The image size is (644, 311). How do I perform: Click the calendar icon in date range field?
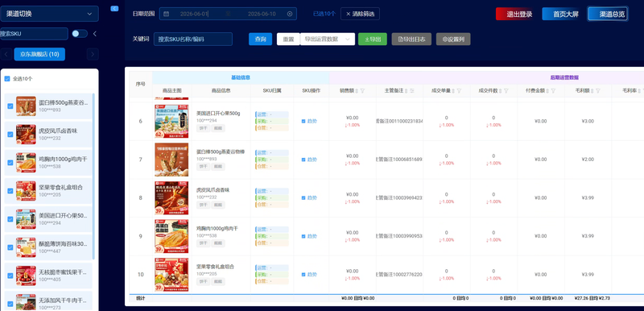click(x=167, y=14)
